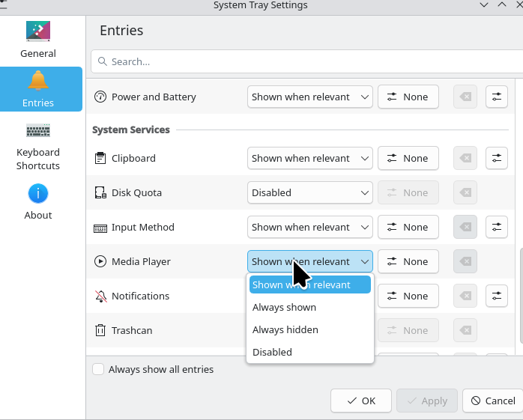Open the Keyboard Shortcuts page
This screenshot has width=523, height=420.
point(38,146)
